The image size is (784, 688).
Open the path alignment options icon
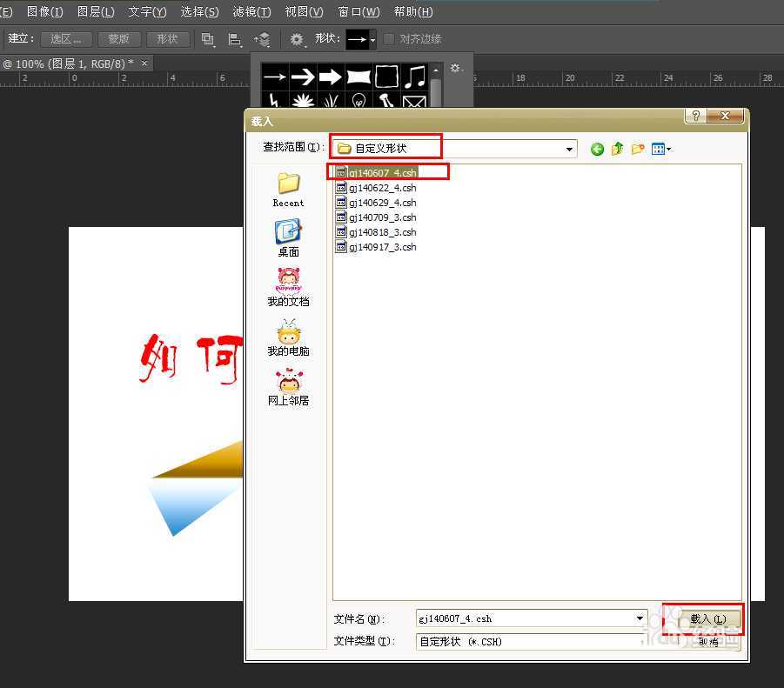point(234,39)
